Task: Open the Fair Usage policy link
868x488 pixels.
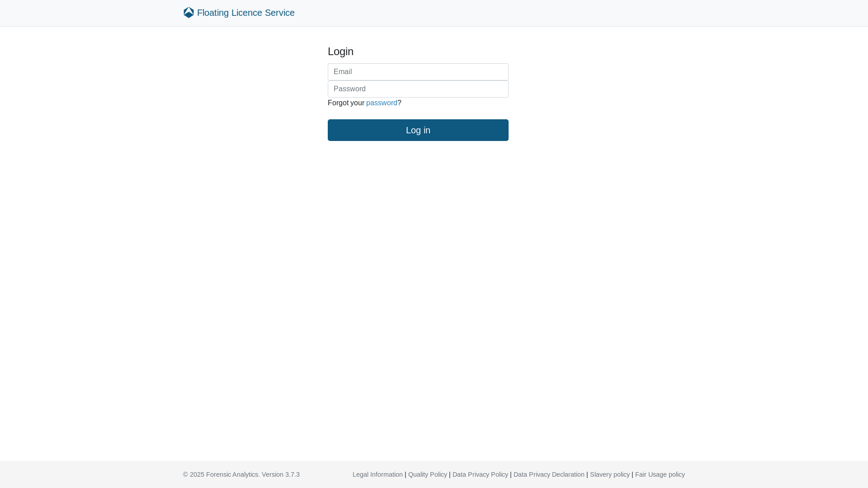Action: pos(660,474)
